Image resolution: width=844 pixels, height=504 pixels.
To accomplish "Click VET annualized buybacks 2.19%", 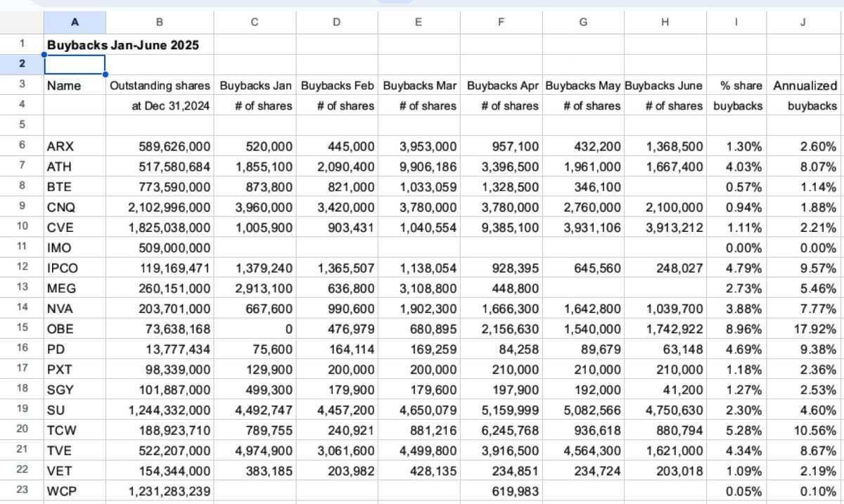I will click(x=803, y=471).
